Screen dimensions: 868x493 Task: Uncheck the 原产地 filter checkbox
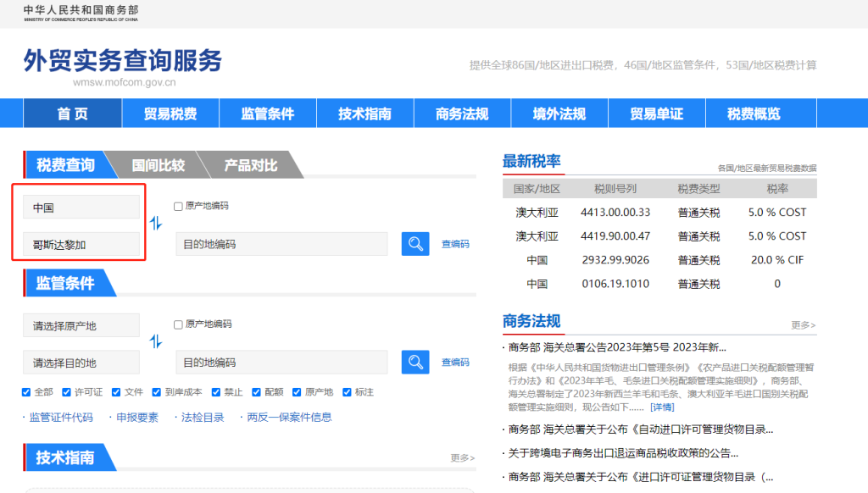pos(297,392)
